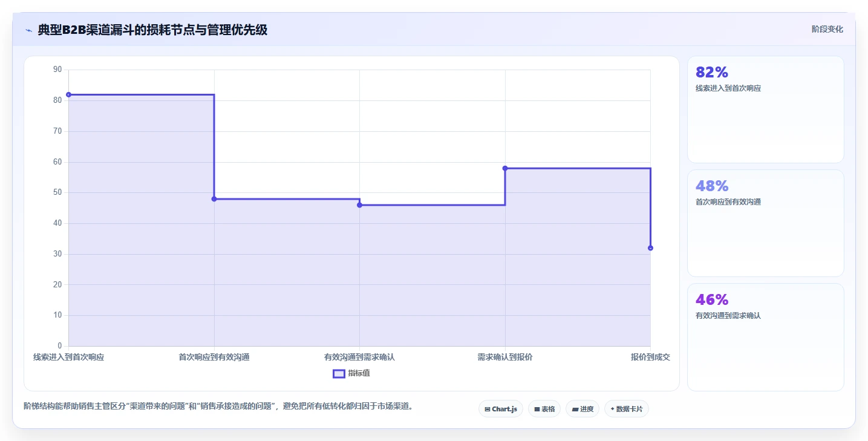Toggle the 指标值 legend swatch
The height and width of the screenshot is (441, 868).
click(x=339, y=374)
